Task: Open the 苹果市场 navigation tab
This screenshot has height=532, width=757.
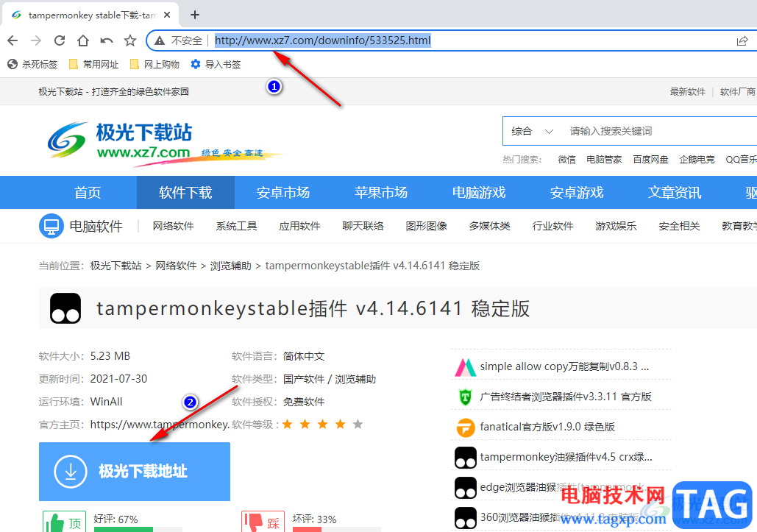Action: pyautogui.click(x=381, y=193)
